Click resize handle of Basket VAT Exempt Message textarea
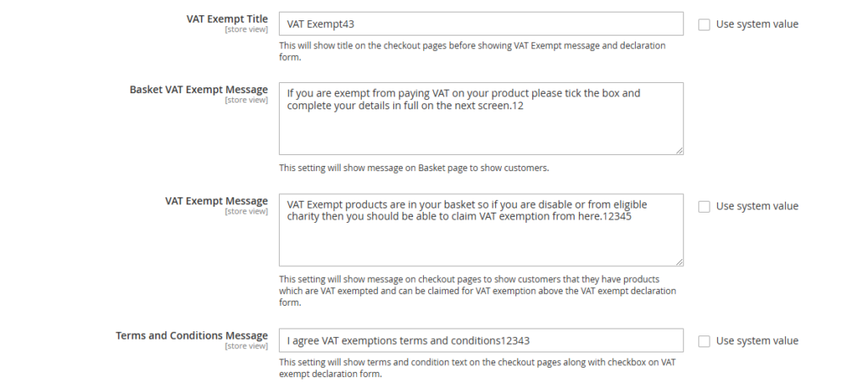 coord(679,150)
